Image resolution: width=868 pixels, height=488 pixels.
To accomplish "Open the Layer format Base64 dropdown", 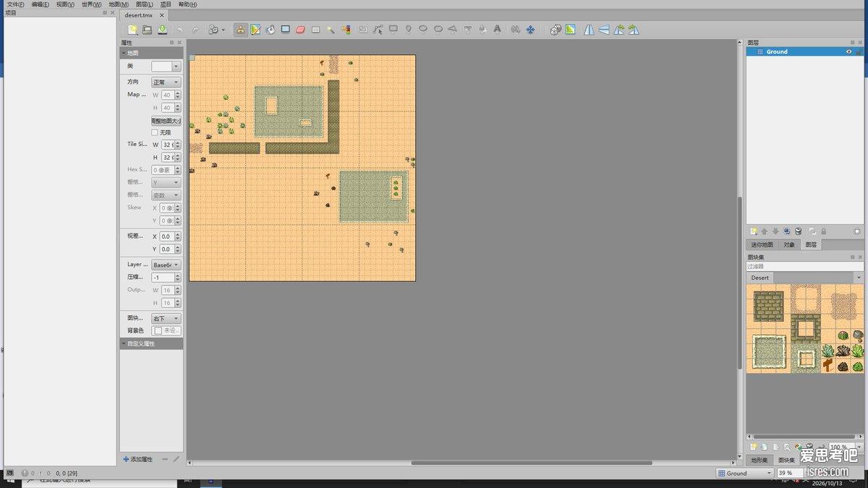I will [x=166, y=265].
